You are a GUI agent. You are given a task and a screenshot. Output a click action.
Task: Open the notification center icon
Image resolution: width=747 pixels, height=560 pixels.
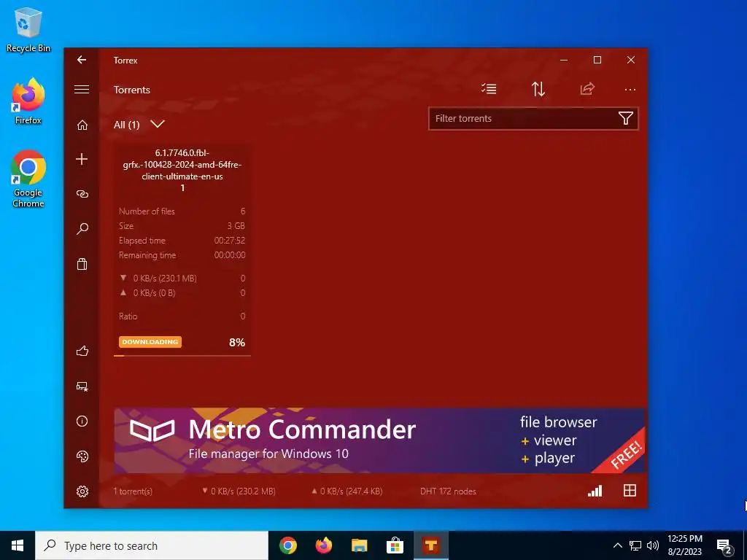tap(724, 547)
